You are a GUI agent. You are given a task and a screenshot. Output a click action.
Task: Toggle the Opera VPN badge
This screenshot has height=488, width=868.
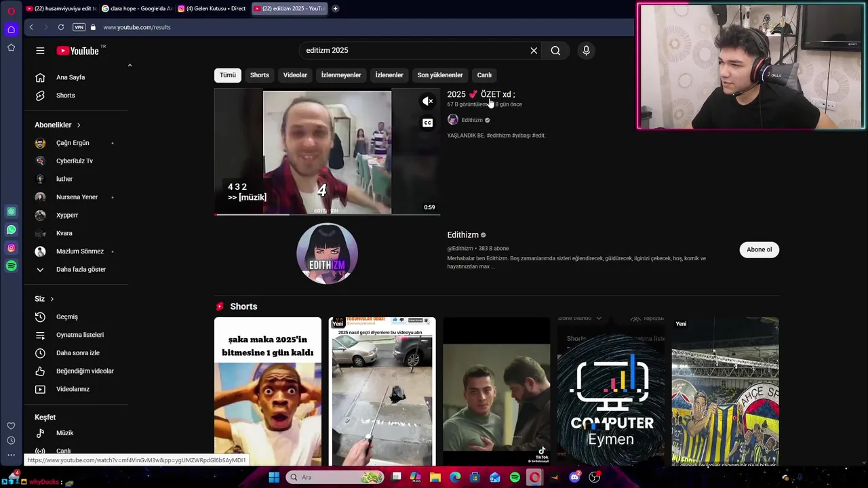tap(79, 27)
